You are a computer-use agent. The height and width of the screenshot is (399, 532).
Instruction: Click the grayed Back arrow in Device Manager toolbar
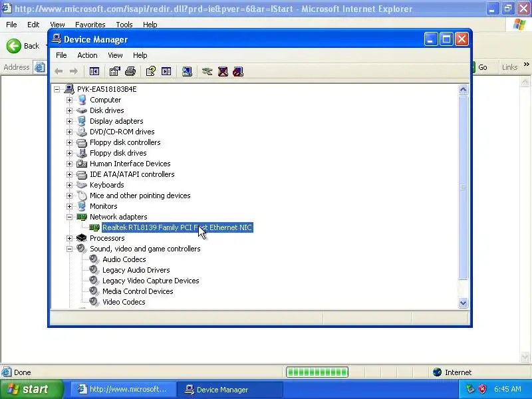click(x=59, y=71)
